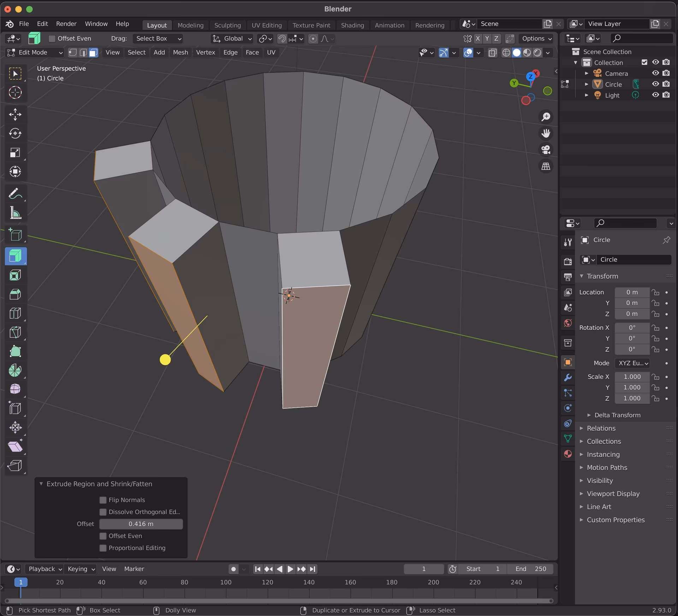Uncheck the Collection exclude checkbox
The image size is (678, 616).
644,62
